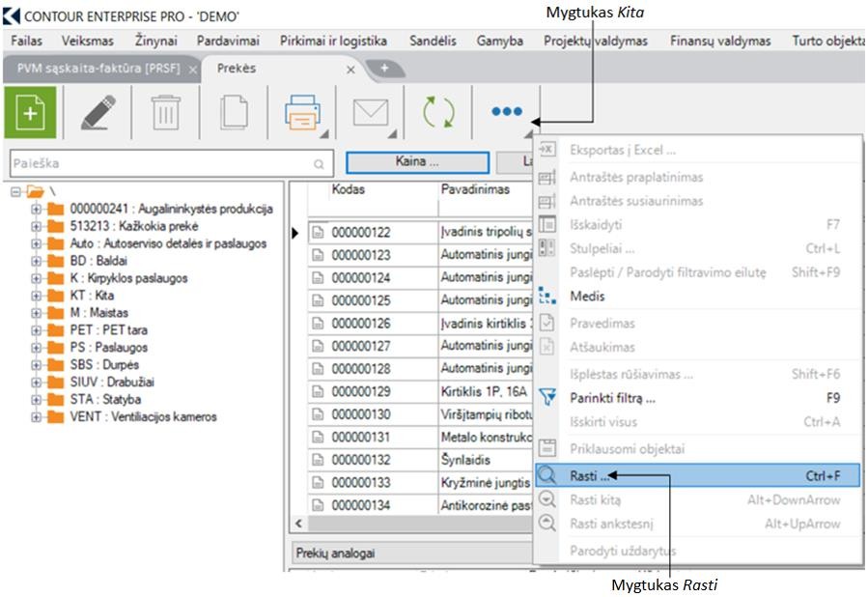Click the green Refresh arrows icon
868x597 pixels.
coord(438,112)
